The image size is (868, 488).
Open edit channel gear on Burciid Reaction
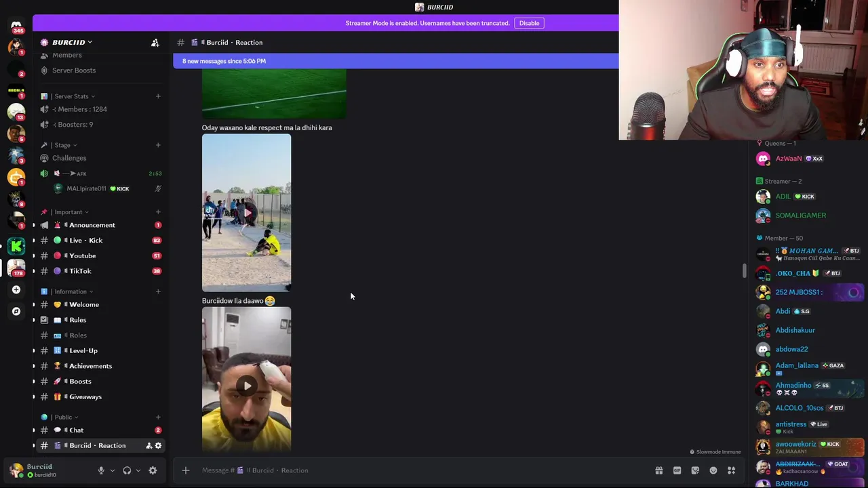(158, 445)
